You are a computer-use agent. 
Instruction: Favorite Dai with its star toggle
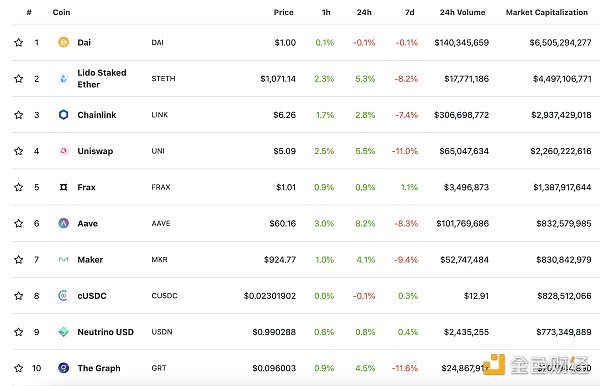(x=18, y=42)
